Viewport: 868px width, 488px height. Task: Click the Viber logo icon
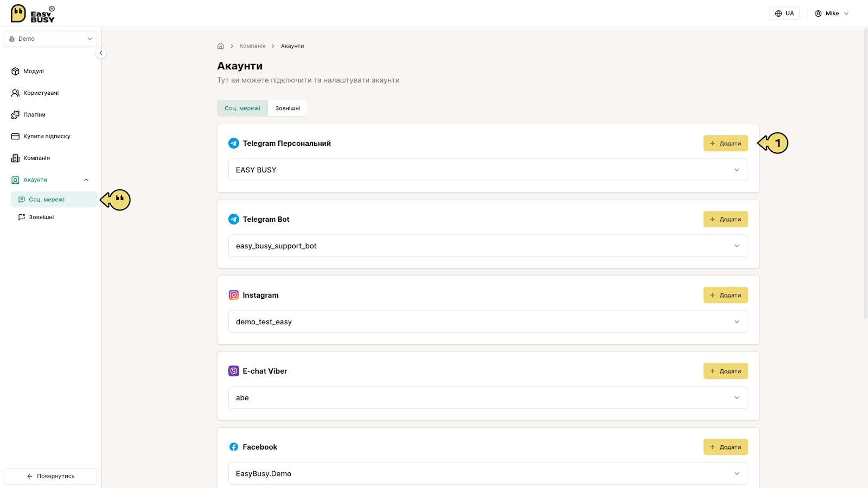234,371
